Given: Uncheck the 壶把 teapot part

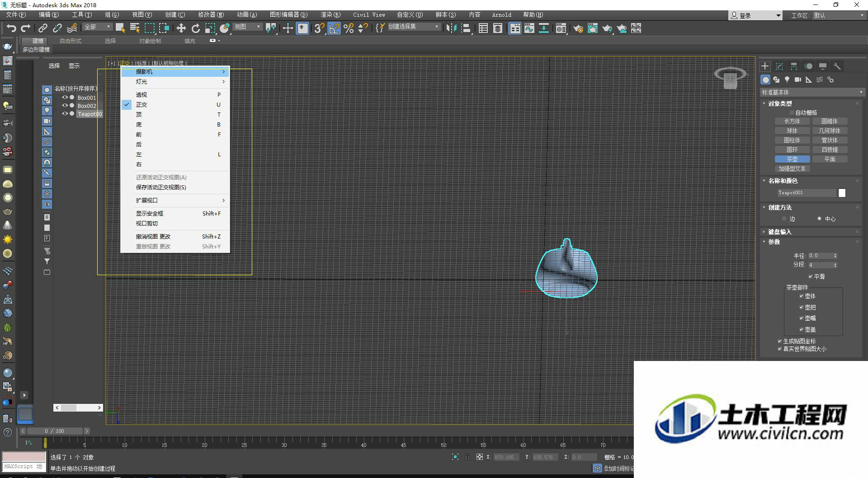Looking at the screenshot, I should tap(802, 307).
